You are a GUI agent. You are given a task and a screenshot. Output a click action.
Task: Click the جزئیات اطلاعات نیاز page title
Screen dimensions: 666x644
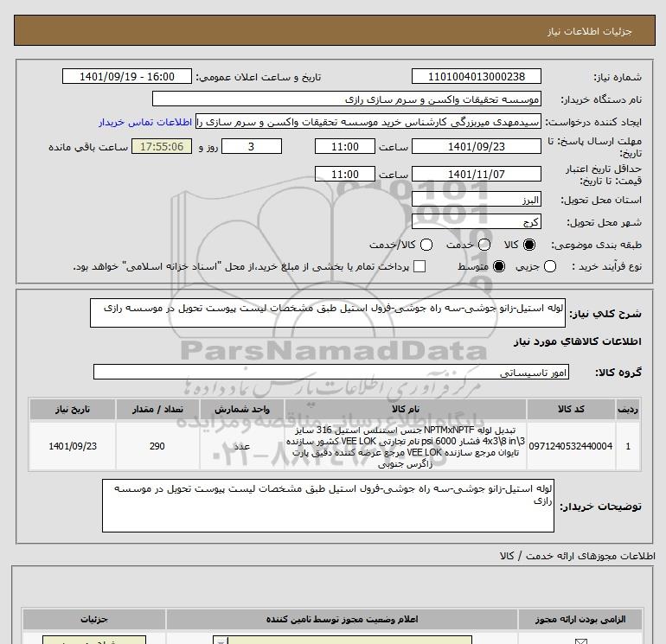point(589,31)
